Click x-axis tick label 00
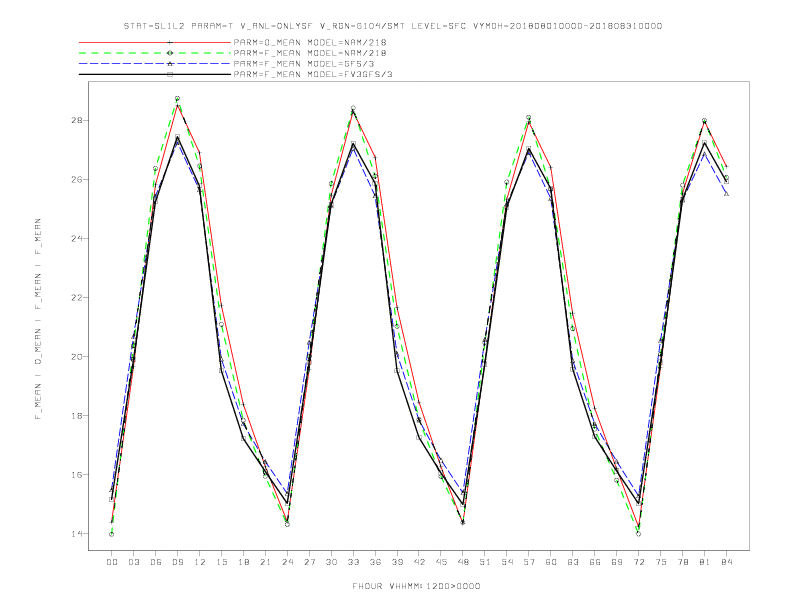This screenshot has height=612, width=792. (x=112, y=562)
